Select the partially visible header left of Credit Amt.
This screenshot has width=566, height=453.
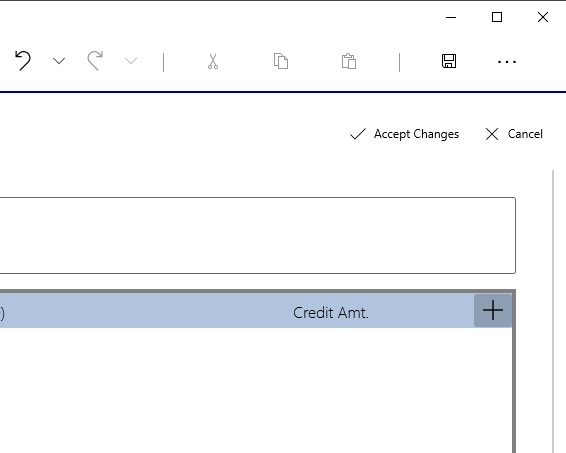3,313
